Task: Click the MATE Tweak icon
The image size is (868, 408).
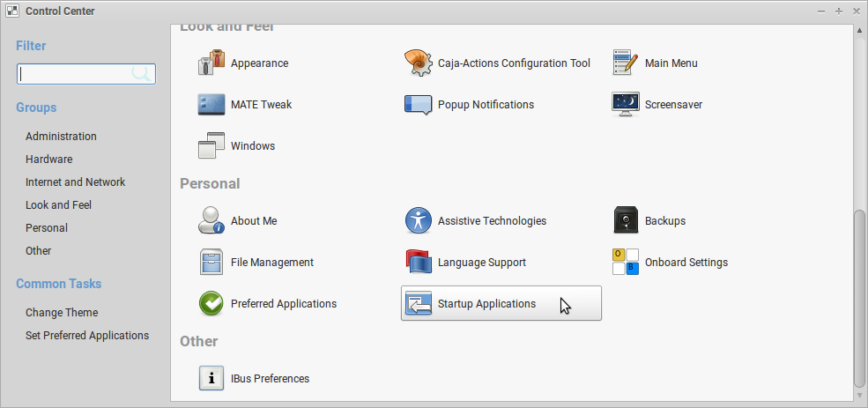Action: click(211, 105)
